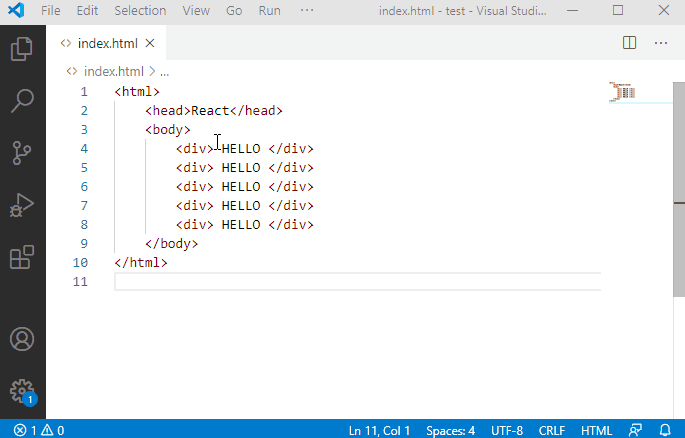
Task: Open the Source Control view
Action: tap(22, 153)
